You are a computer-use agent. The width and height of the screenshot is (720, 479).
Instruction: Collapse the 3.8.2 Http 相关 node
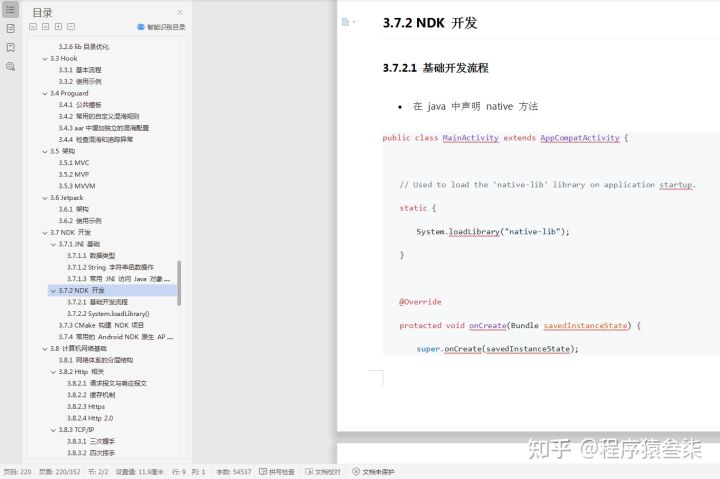tap(53, 372)
